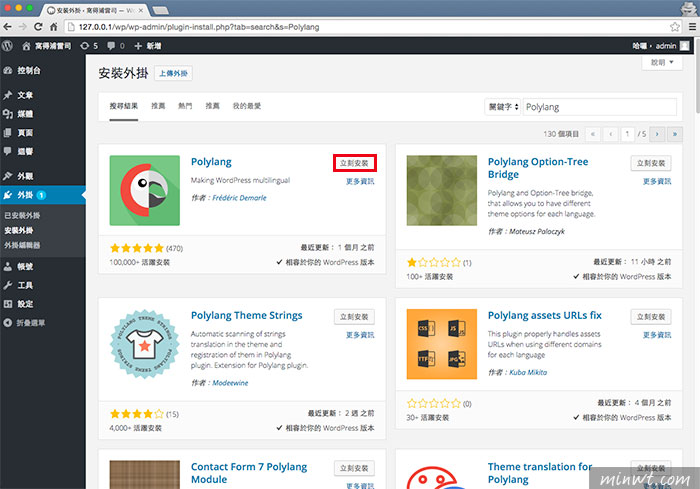The width and height of the screenshot is (700, 489).
Task: Open the Chrome hamburger menu
Action: point(692,27)
